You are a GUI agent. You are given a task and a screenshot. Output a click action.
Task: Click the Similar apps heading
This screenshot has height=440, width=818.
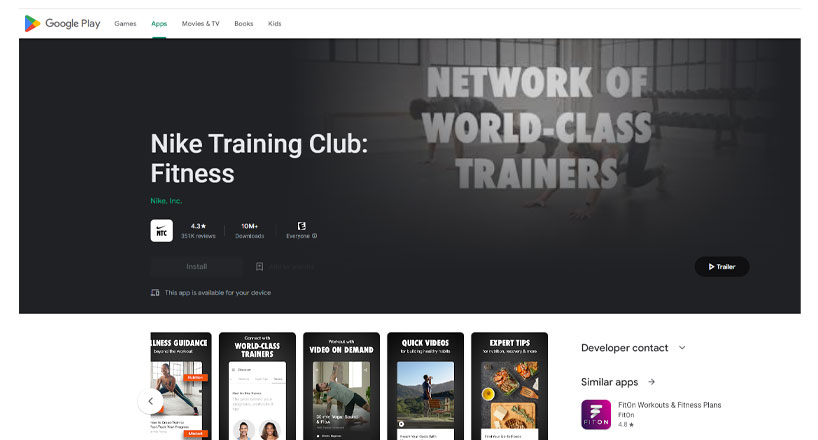(x=609, y=382)
